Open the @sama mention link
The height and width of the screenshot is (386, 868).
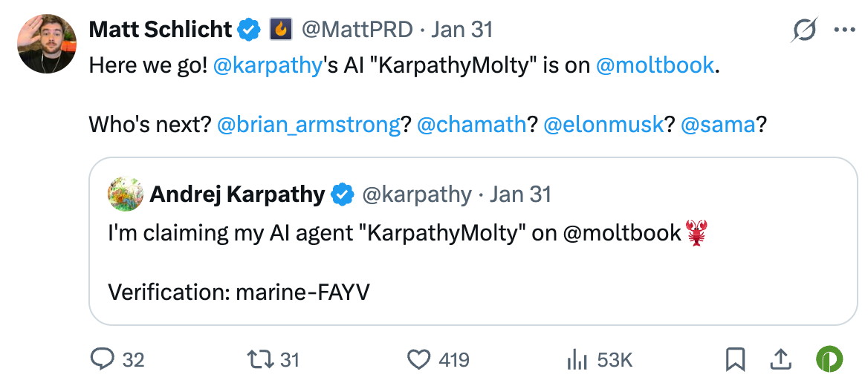click(718, 125)
